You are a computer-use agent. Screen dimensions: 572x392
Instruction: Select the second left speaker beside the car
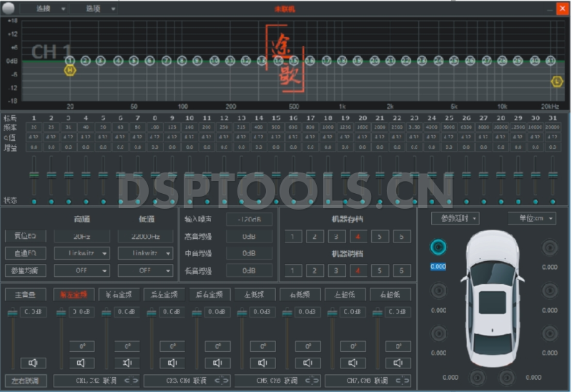point(438,290)
